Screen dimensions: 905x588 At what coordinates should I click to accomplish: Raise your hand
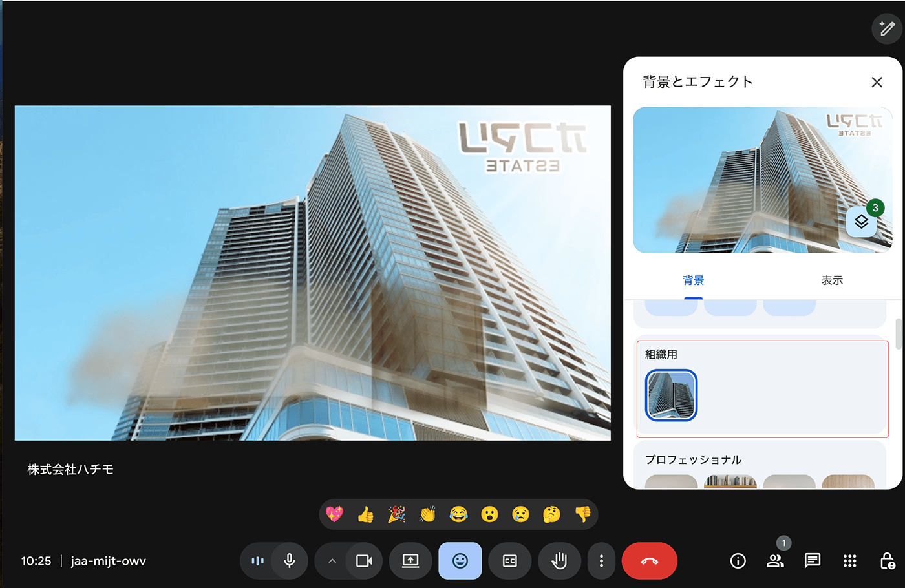click(x=559, y=561)
